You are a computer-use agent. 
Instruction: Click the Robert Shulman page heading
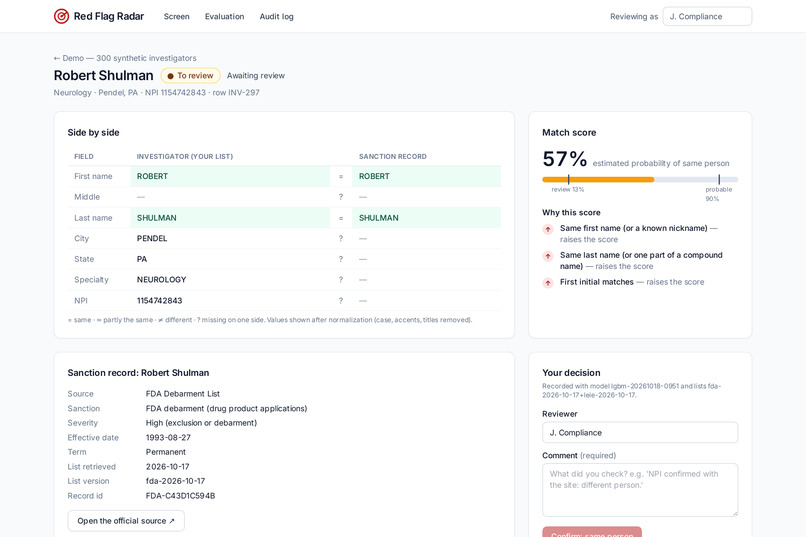[103, 76]
